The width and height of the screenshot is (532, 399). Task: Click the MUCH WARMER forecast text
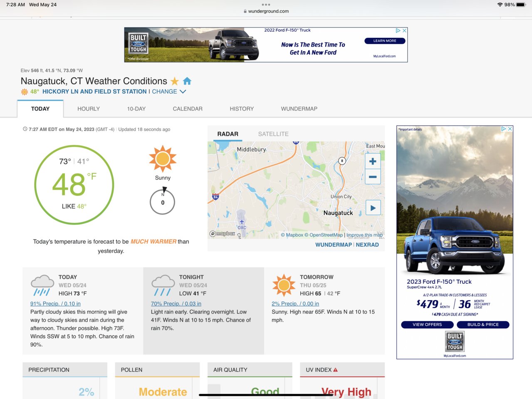click(x=153, y=242)
